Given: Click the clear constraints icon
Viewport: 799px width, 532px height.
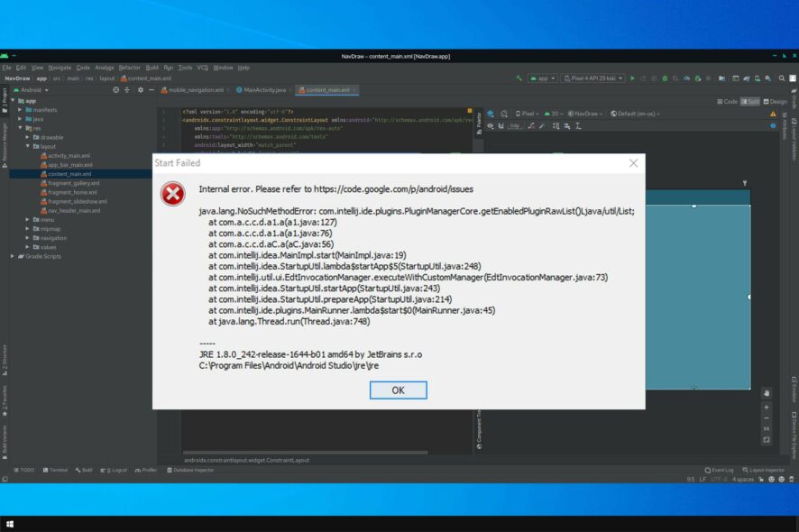Looking at the screenshot, I should tap(531, 126).
